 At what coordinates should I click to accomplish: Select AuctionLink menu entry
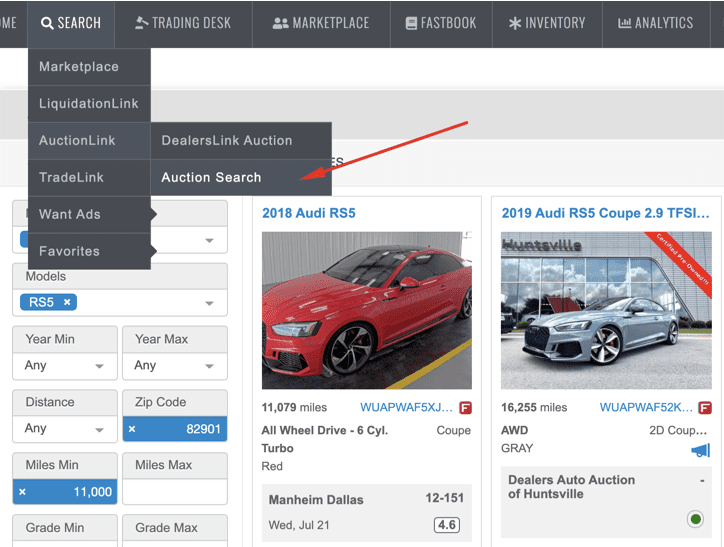90,140
